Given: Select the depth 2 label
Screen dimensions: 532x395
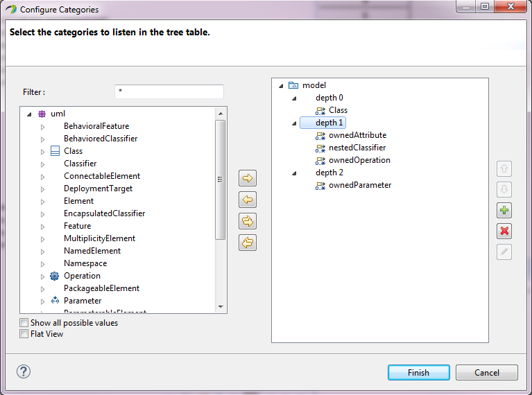Looking at the screenshot, I should tap(329, 173).
